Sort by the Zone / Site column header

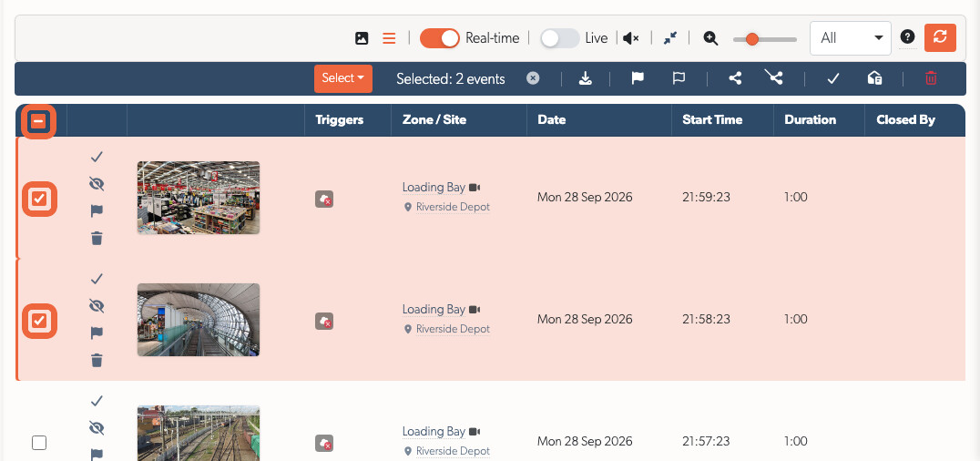pyautogui.click(x=434, y=120)
